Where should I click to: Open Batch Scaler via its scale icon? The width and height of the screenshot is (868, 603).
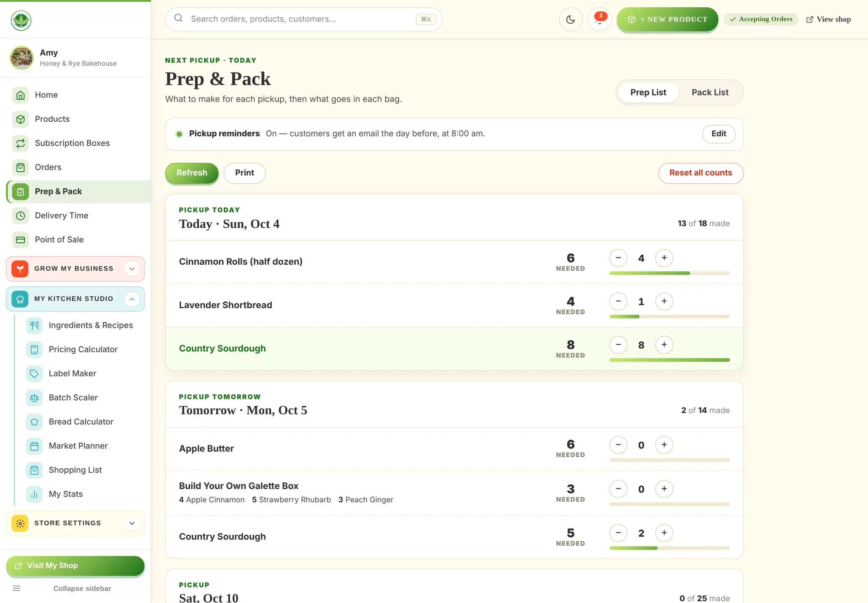(x=34, y=398)
